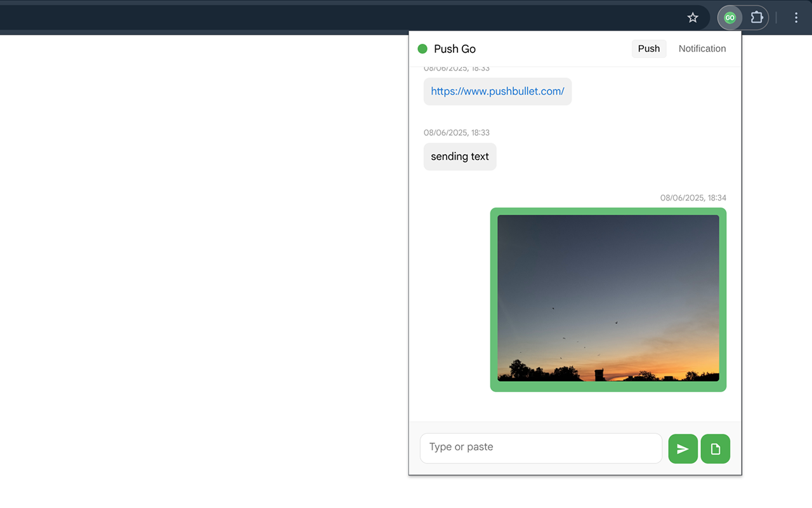812x508 pixels.
Task: Open the Chrome extensions puzzle icon
Action: click(757, 17)
